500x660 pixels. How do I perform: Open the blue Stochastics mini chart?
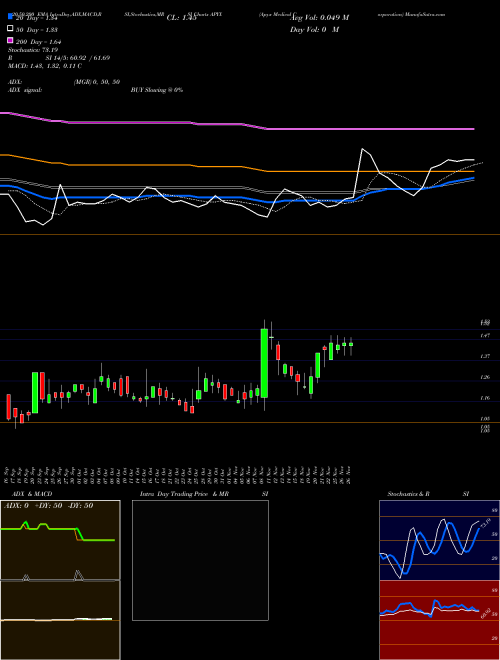point(439,540)
